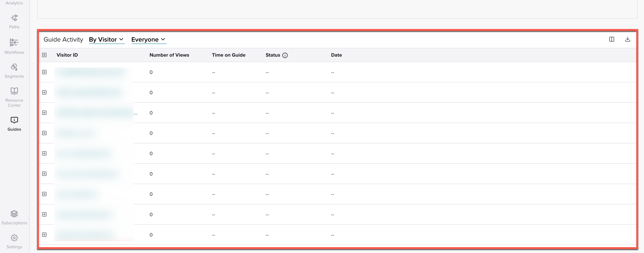This screenshot has width=644, height=253.
Task: Click the Guide Activity title text
Action: point(63,40)
